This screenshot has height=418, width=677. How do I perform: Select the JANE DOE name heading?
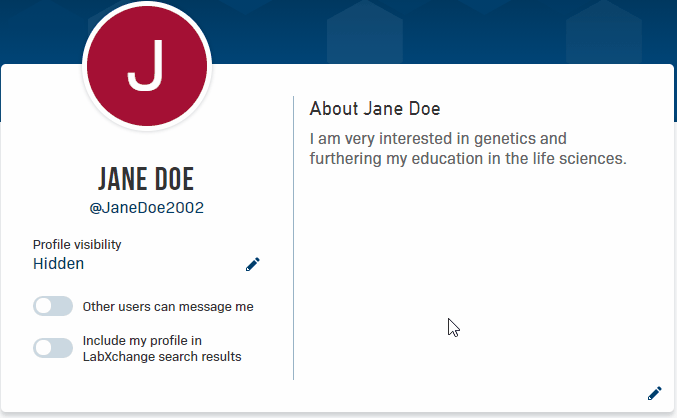click(x=146, y=180)
